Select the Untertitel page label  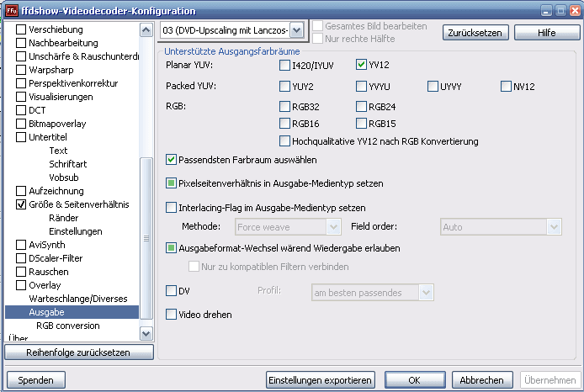pos(48,137)
